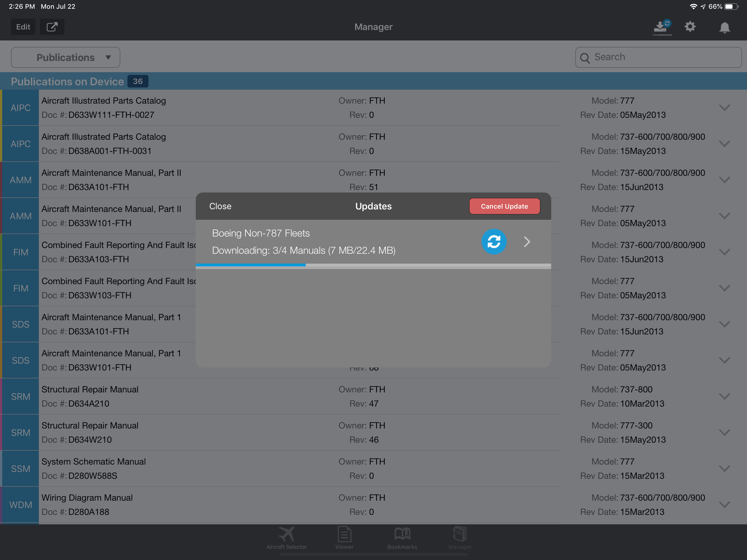Open the Publications dropdown

coord(66,57)
